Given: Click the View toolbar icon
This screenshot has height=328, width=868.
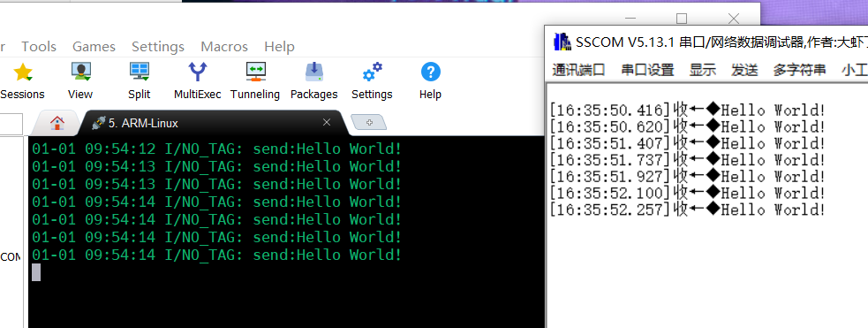Looking at the screenshot, I should [81, 72].
